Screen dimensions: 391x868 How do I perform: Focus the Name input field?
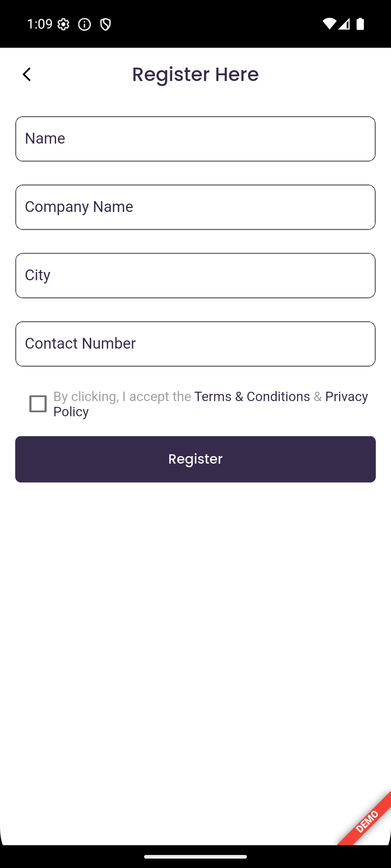[195, 139]
